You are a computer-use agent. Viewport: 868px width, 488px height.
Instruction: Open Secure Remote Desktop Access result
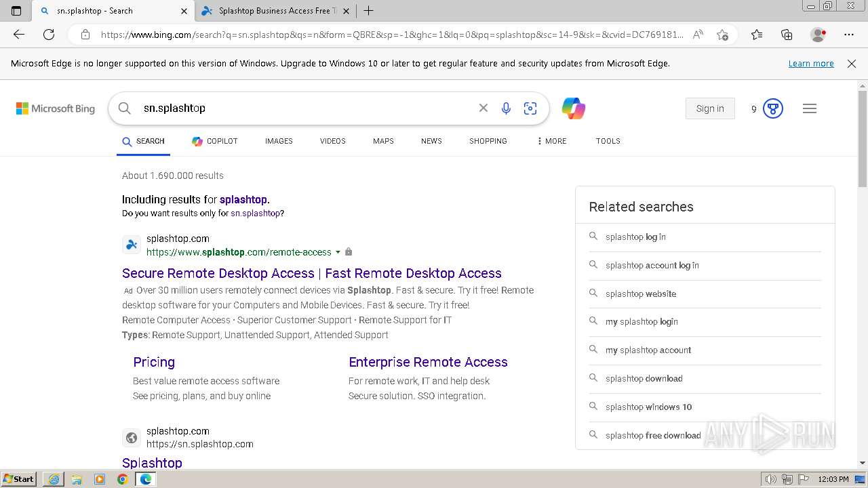coord(312,273)
